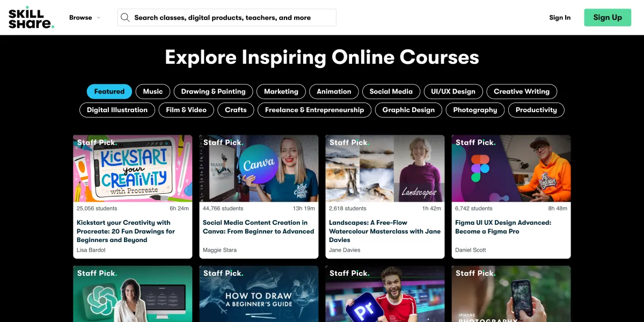Open the Skillshare logo home link
The image size is (644, 322).
point(31,18)
